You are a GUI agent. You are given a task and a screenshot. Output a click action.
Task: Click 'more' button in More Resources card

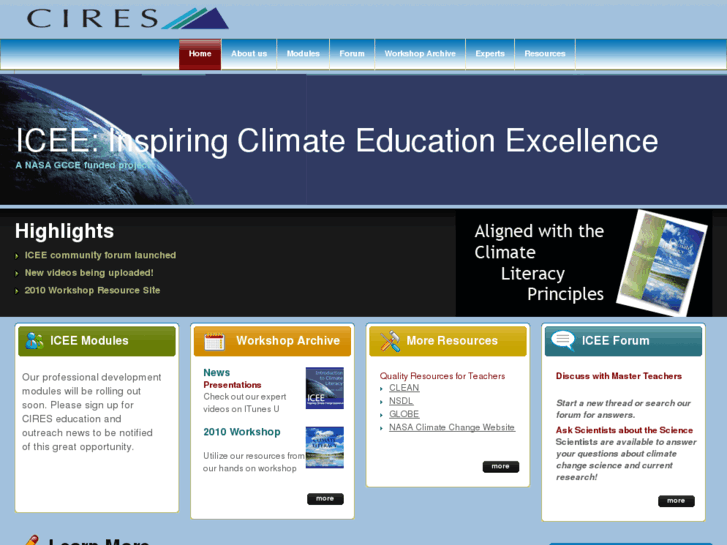501,467
